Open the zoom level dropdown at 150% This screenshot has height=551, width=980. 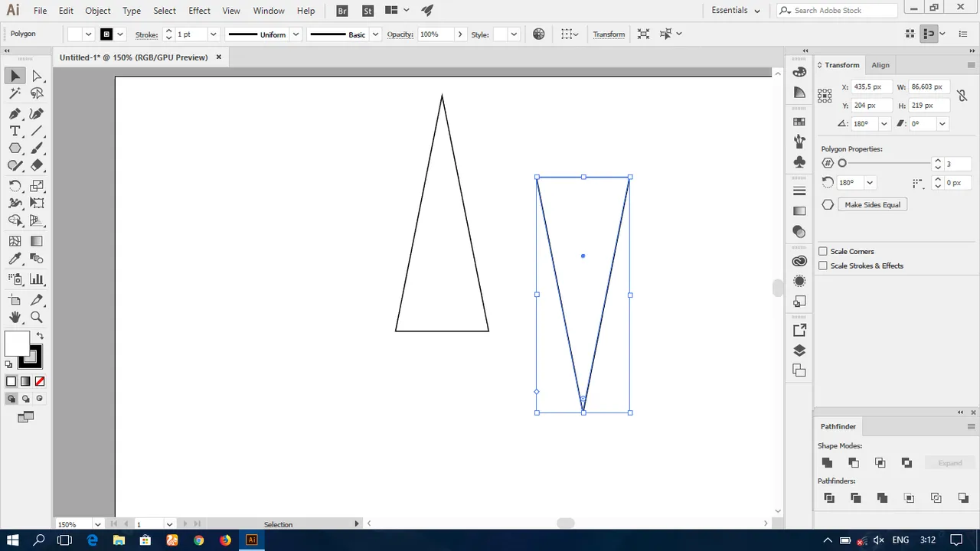point(97,524)
